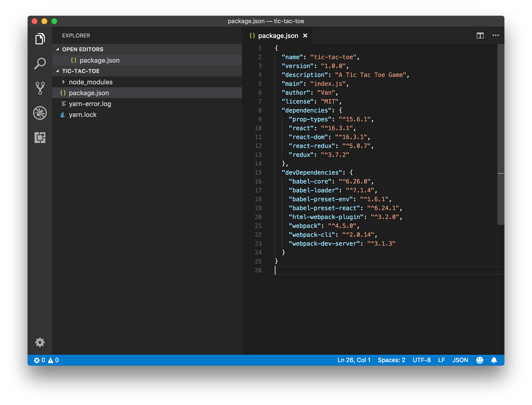Open the Debug view icon
The height and width of the screenshot is (405, 532).
click(x=40, y=113)
